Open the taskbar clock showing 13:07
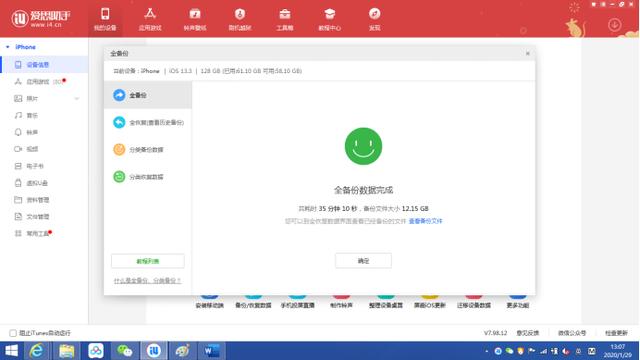This screenshot has height=360, width=640. pos(618,351)
